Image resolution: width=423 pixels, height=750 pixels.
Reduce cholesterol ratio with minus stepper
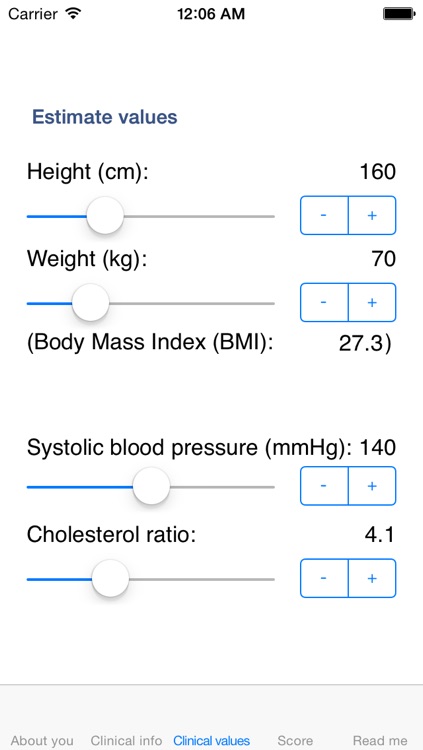(324, 578)
